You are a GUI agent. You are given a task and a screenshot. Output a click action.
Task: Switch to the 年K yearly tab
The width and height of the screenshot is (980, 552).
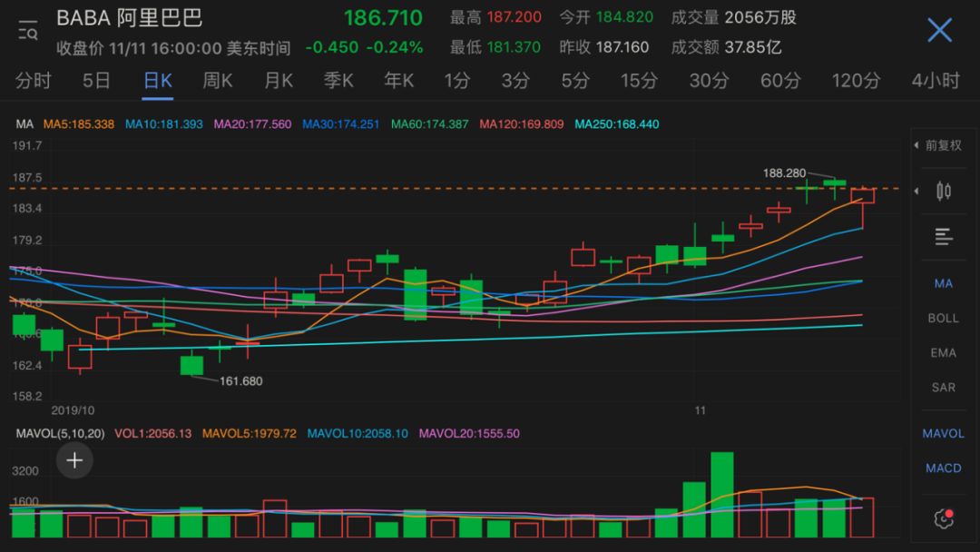click(398, 81)
